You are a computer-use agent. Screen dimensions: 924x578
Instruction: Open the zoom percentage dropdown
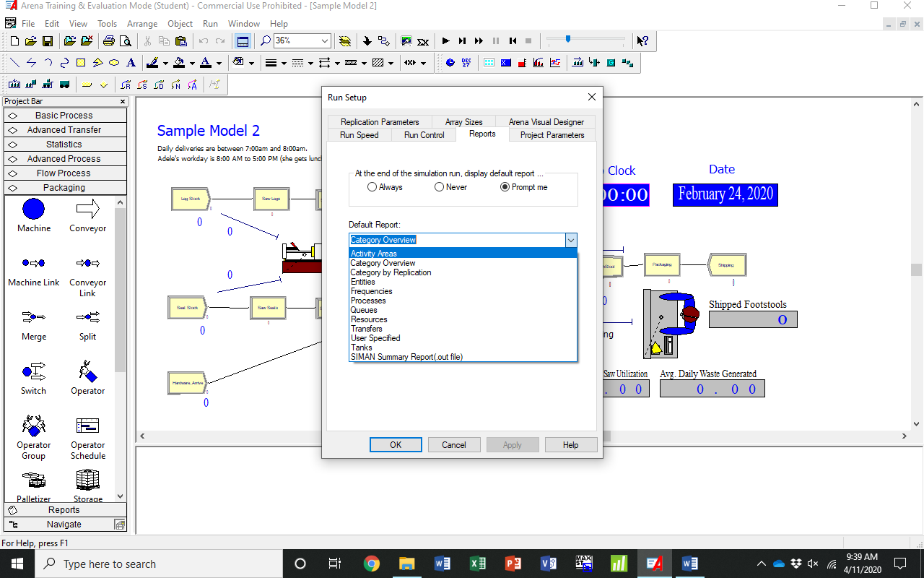click(324, 41)
